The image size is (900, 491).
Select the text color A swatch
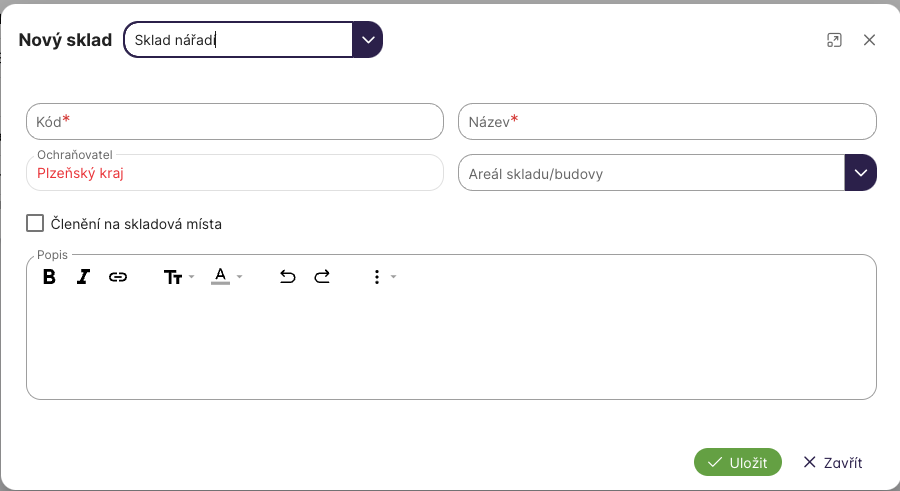tap(220, 276)
